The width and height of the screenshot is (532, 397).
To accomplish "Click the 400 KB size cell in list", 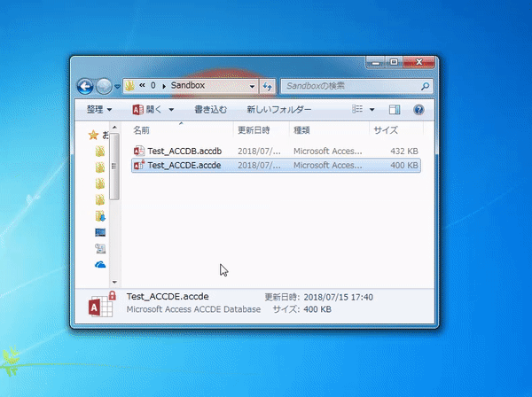I will 404,166.
